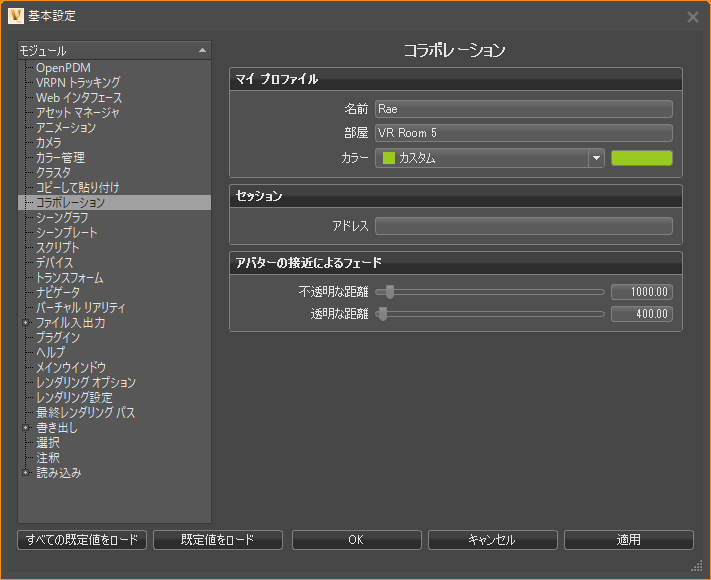The width and height of the screenshot is (711, 580).
Task: Select カラー管理 module
Action: (60, 157)
